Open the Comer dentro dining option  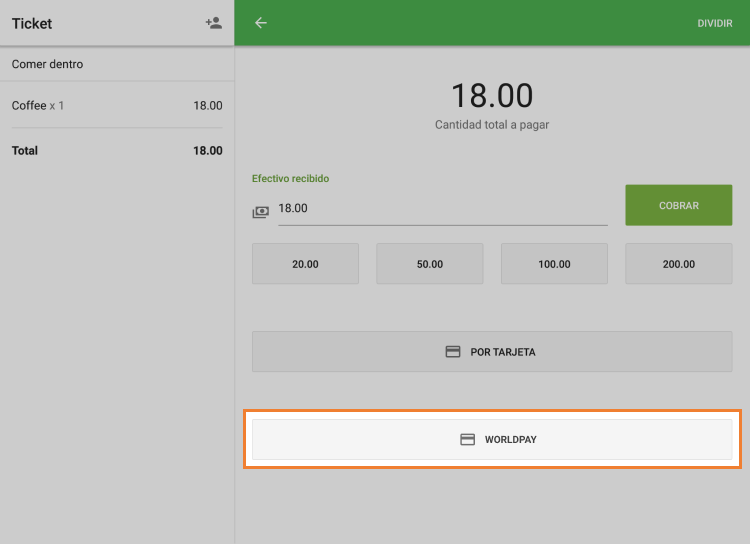pos(117,64)
